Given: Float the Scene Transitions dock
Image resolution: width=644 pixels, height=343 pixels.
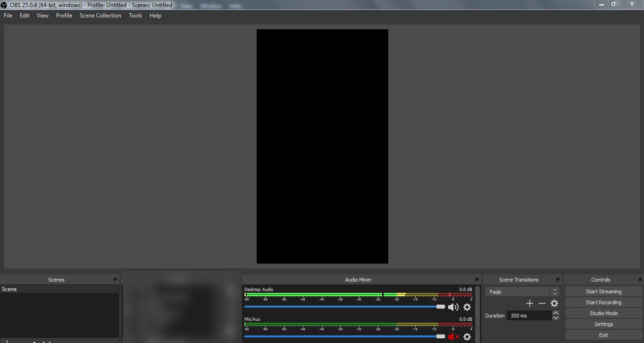Looking at the screenshot, I should click(558, 280).
